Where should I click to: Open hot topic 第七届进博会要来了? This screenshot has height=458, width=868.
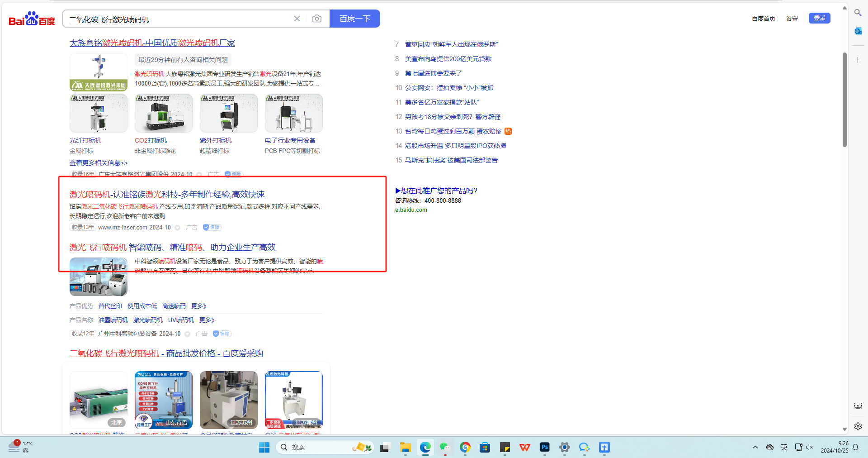click(x=434, y=73)
